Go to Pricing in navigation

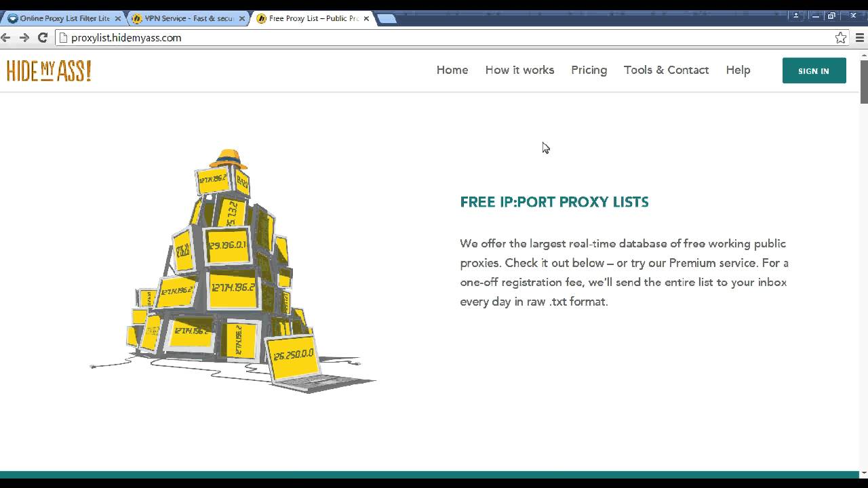[589, 70]
